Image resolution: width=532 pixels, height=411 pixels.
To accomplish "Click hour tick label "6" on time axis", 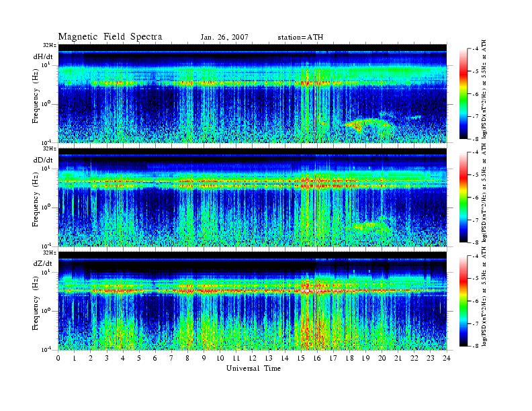I will (155, 358).
